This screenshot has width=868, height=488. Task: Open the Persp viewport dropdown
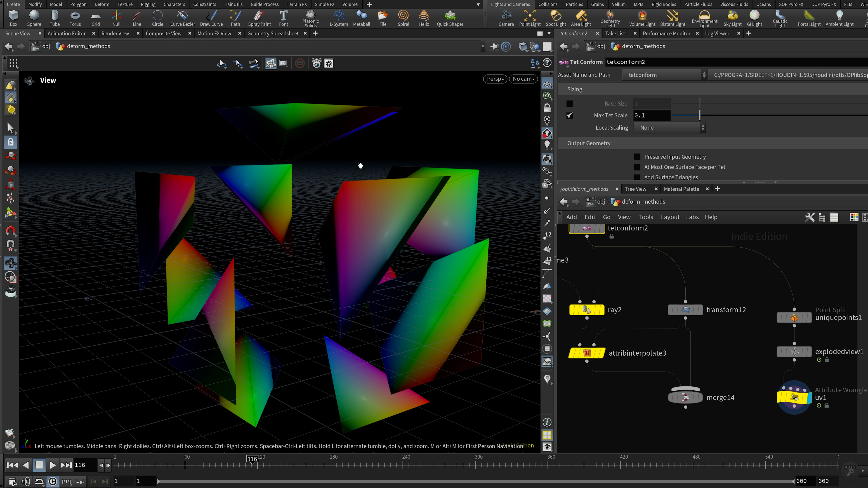(495, 79)
